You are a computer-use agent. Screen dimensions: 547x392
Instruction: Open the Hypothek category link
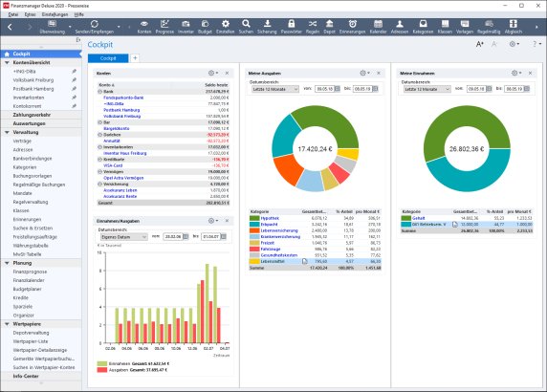(270, 218)
